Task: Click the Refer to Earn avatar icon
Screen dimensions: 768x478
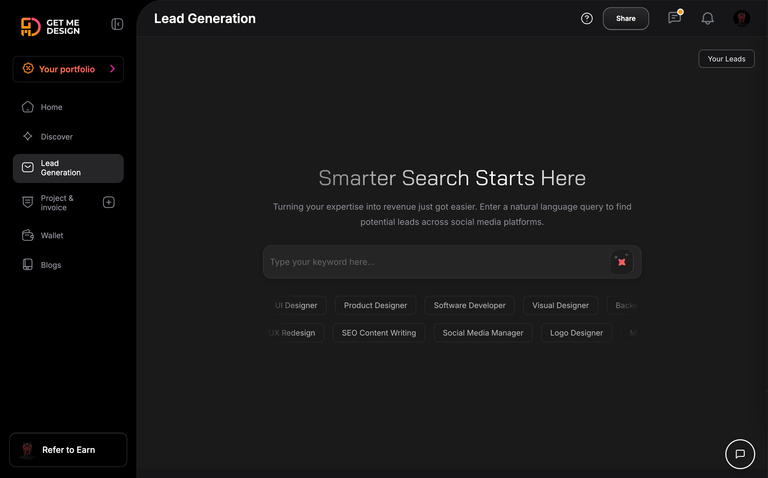Action: [27, 450]
